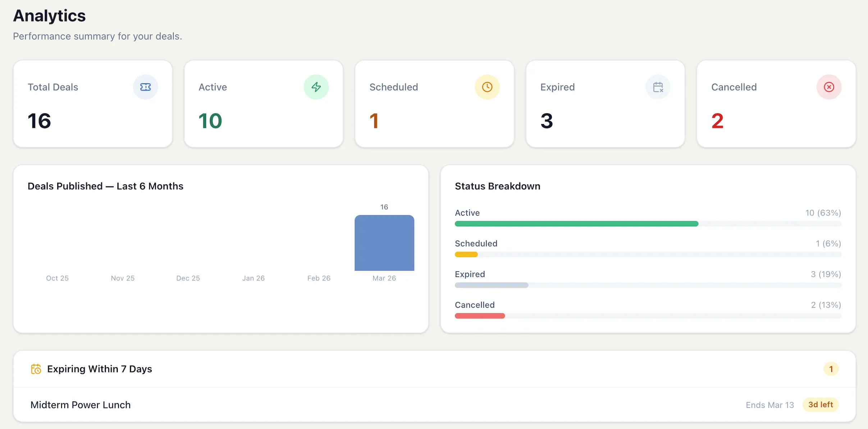Click the 3d left badge
The height and width of the screenshot is (429, 868).
click(x=821, y=405)
